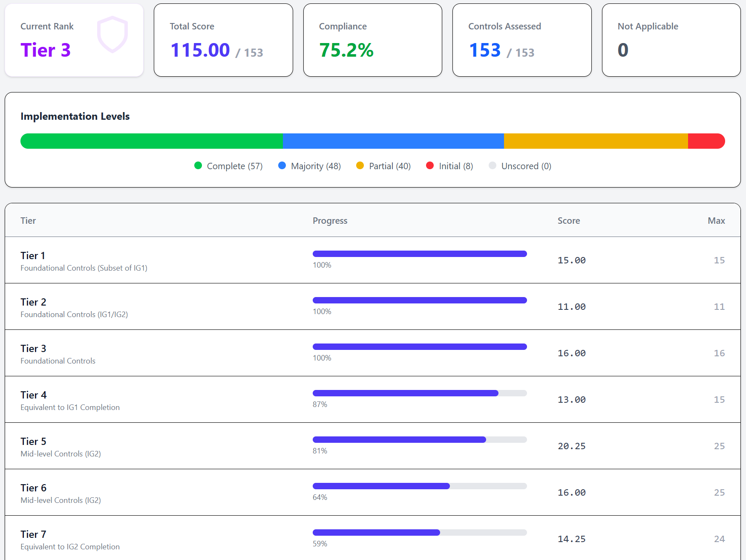746x560 pixels.
Task: Click the Tier 4 progress bar
Action: 420,393
